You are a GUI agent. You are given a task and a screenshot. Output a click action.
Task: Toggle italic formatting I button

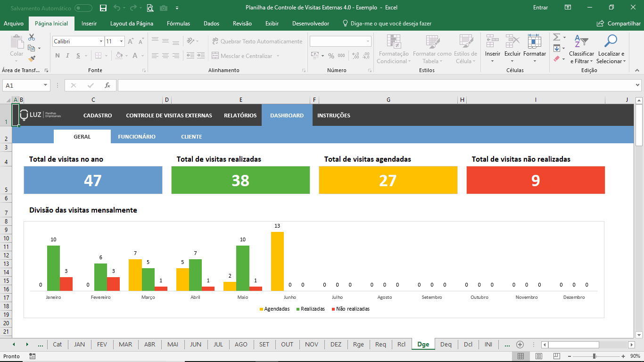click(68, 56)
